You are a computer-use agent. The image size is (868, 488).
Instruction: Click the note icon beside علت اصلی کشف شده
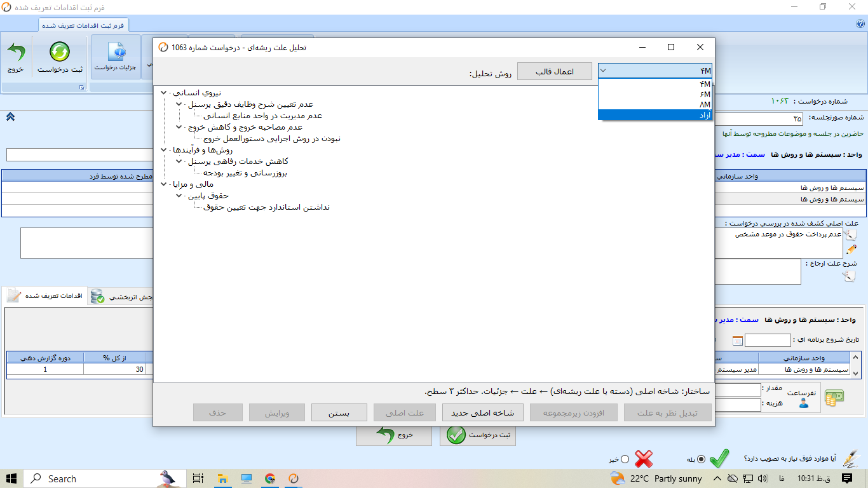[x=850, y=234]
